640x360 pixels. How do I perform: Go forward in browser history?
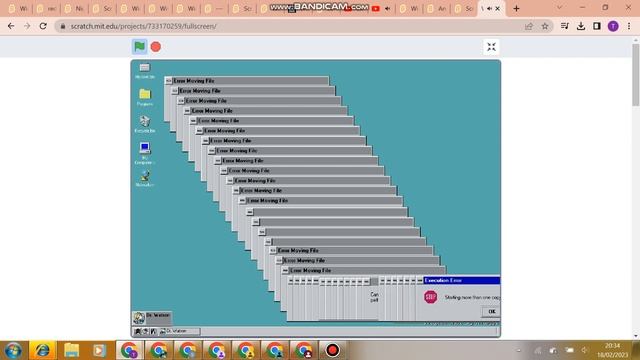point(27,26)
